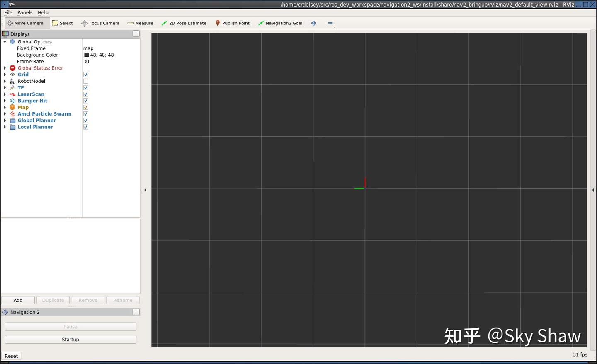Expand the Global Status error details

(x=5, y=68)
